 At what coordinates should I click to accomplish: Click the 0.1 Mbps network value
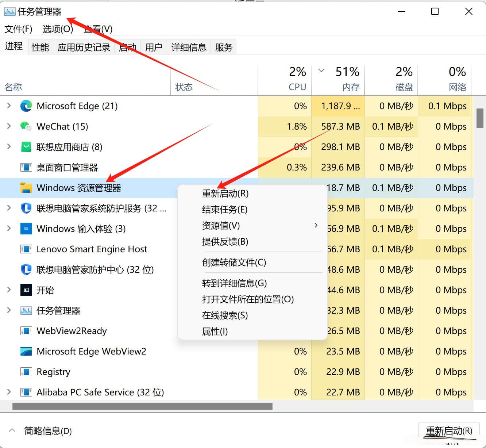(x=447, y=106)
